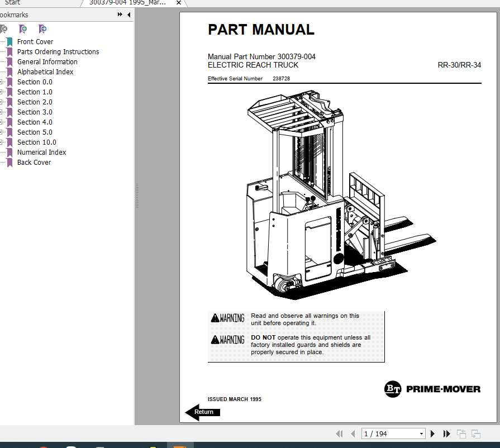Select the Section 5.0 bookmark
The height and width of the screenshot is (448, 500).
pyautogui.click(x=35, y=132)
